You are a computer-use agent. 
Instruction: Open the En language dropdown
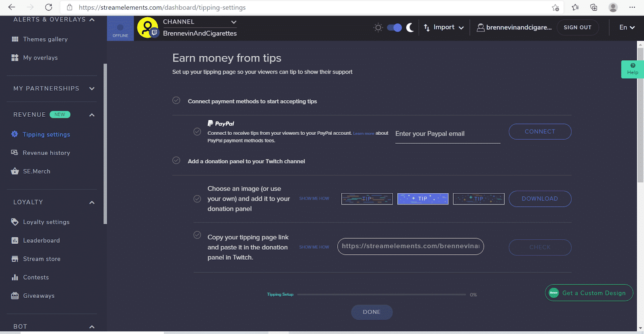tap(627, 27)
